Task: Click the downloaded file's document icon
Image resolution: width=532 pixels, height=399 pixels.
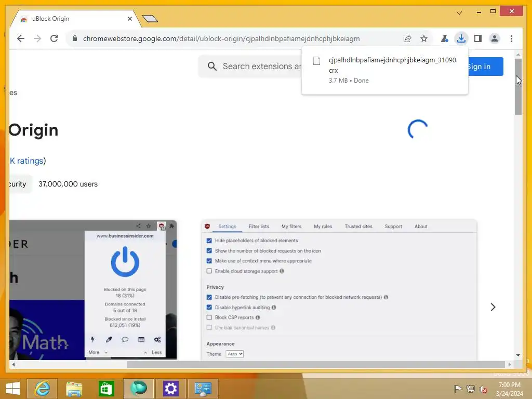Action: [316, 61]
